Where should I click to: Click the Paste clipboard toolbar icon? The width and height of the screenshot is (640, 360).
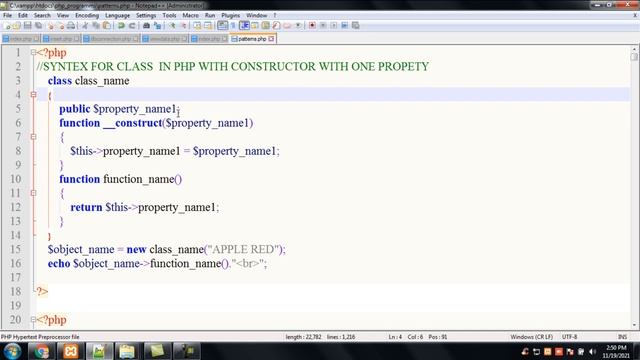[x=107, y=26]
